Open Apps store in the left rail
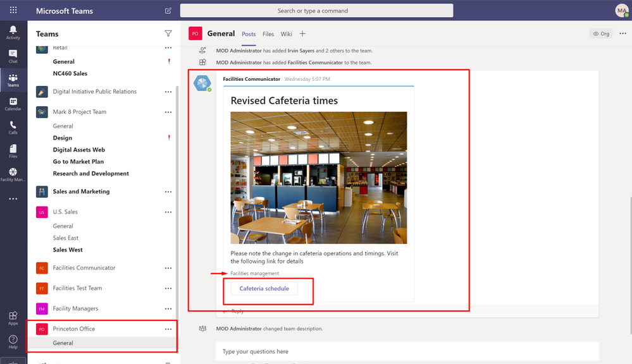Viewport: 632px width, 364px height. point(13,318)
